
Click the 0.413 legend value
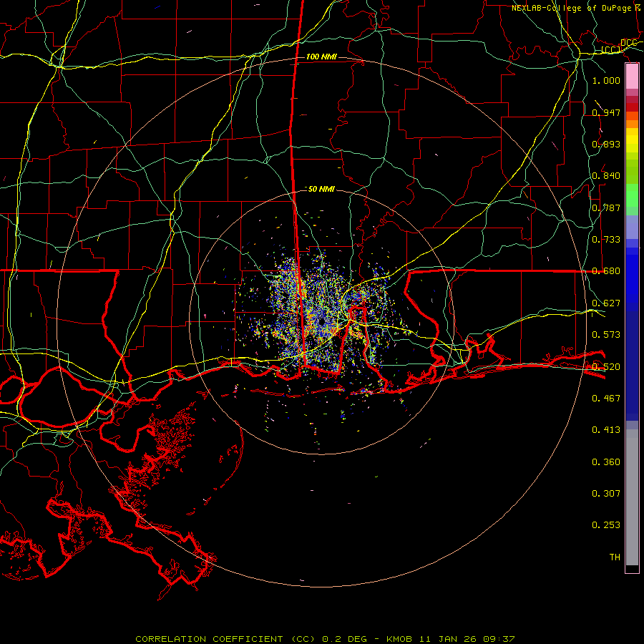606,430
